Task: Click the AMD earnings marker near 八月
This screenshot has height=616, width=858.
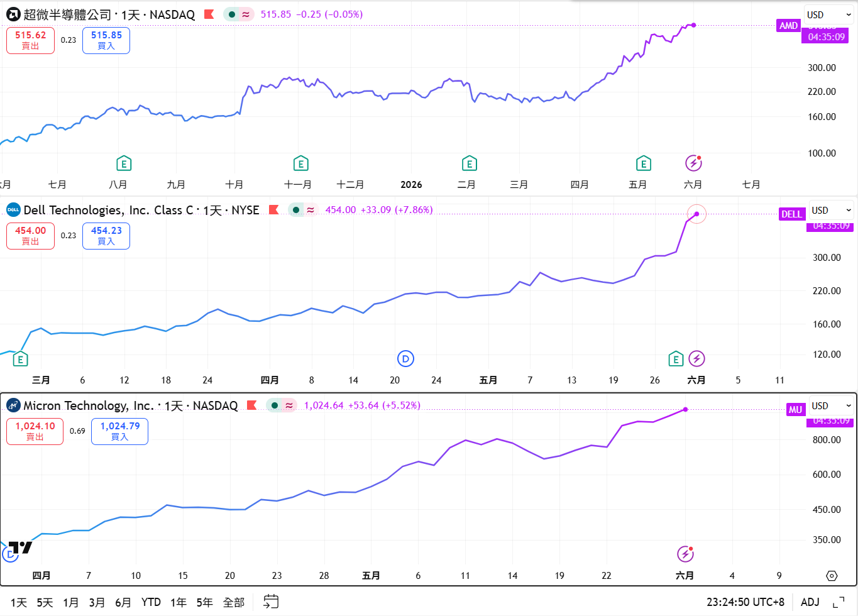Action: 124,164
